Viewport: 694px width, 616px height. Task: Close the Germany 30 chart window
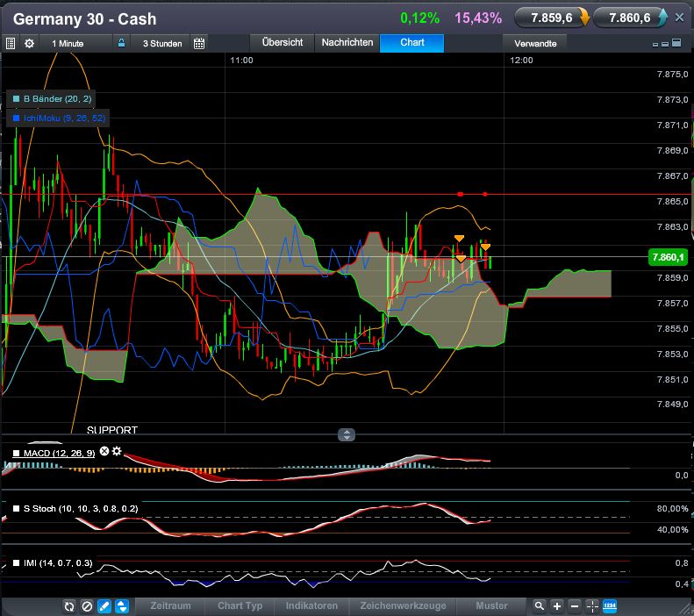pos(679,18)
